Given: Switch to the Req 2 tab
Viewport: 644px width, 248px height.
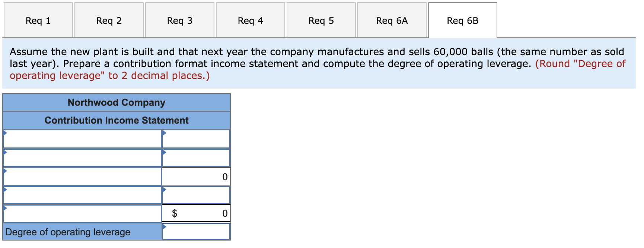Looking at the screenshot, I should point(108,20).
